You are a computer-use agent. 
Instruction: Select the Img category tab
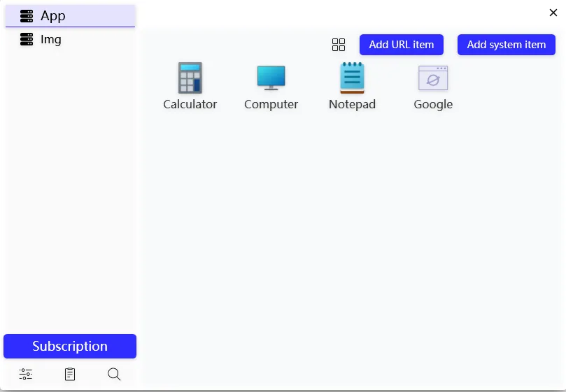pyautogui.click(x=71, y=39)
